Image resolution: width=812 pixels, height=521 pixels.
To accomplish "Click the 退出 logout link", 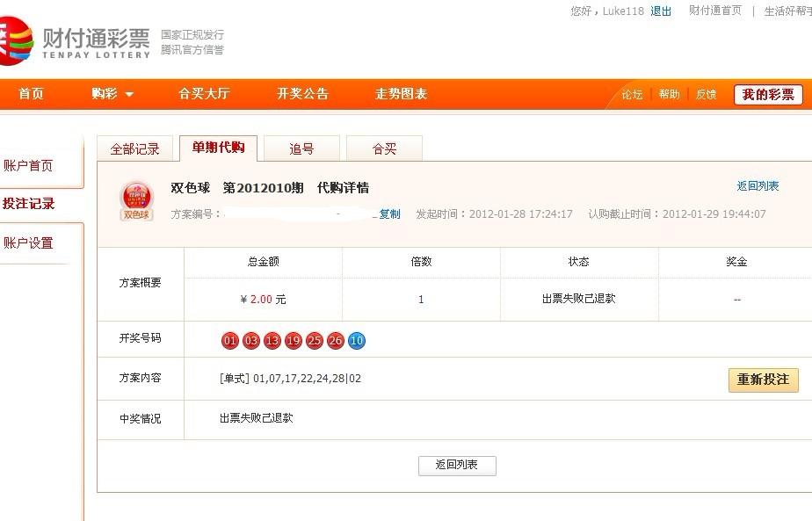I will pyautogui.click(x=661, y=11).
